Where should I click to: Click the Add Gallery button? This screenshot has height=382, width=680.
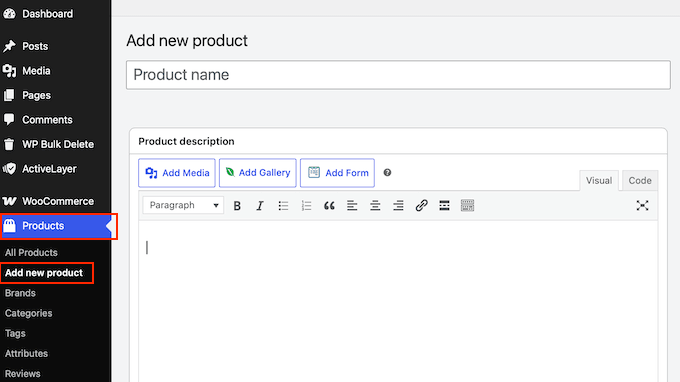(258, 173)
